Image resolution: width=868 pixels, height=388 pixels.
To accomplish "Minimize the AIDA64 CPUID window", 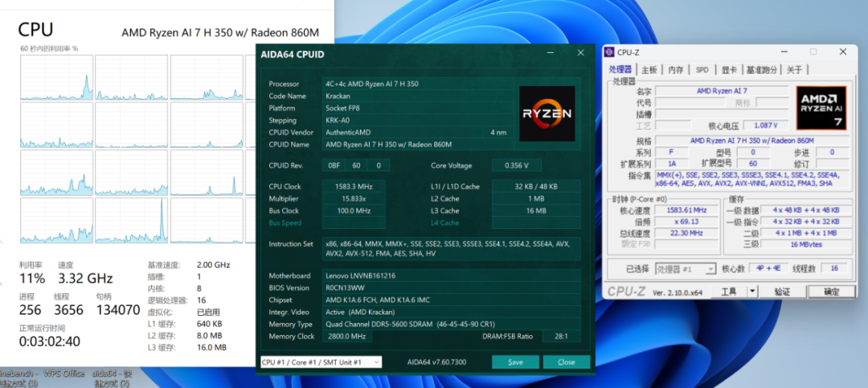I will click(551, 53).
